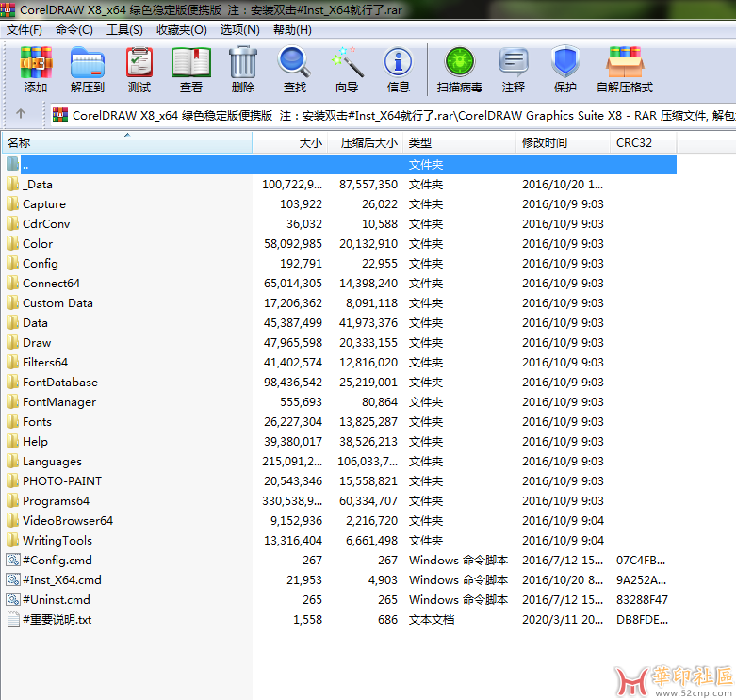Select the CdrConv folder name
This screenshot has width=736, height=700.
[x=46, y=224]
